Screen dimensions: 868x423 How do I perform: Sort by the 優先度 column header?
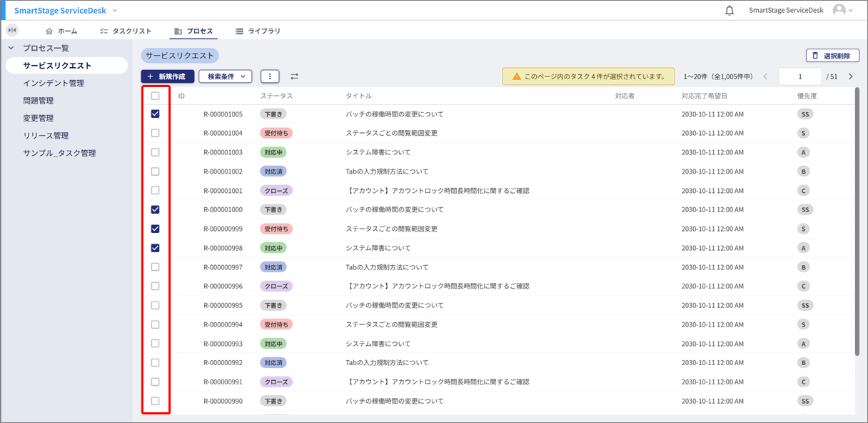[x=807, y=96]
